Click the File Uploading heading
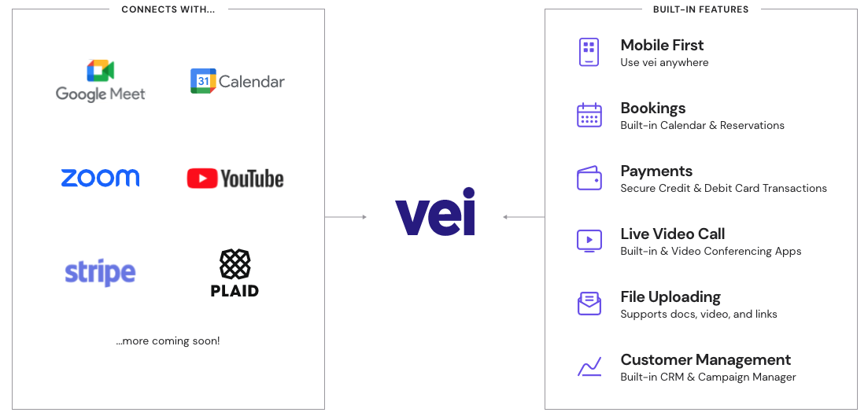This screenshot has height=416, width=868. click(x=670, y=297)
